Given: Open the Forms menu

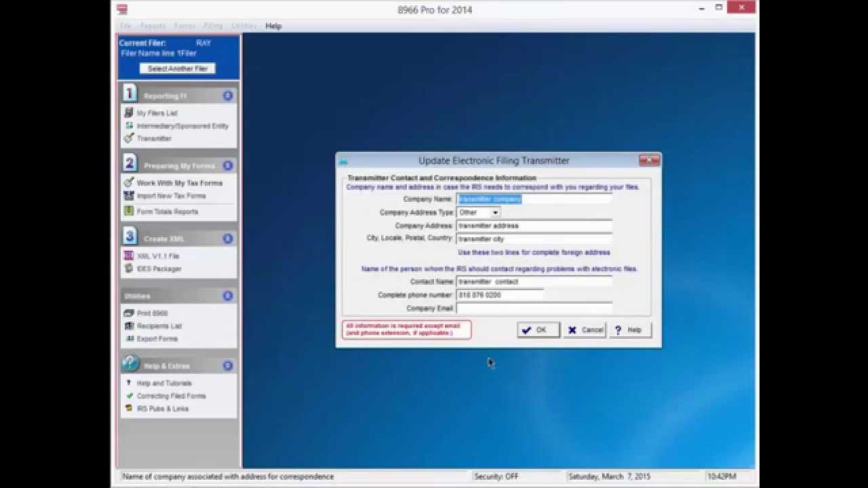Looking at the screenshot, I should (x=184, y=26).
